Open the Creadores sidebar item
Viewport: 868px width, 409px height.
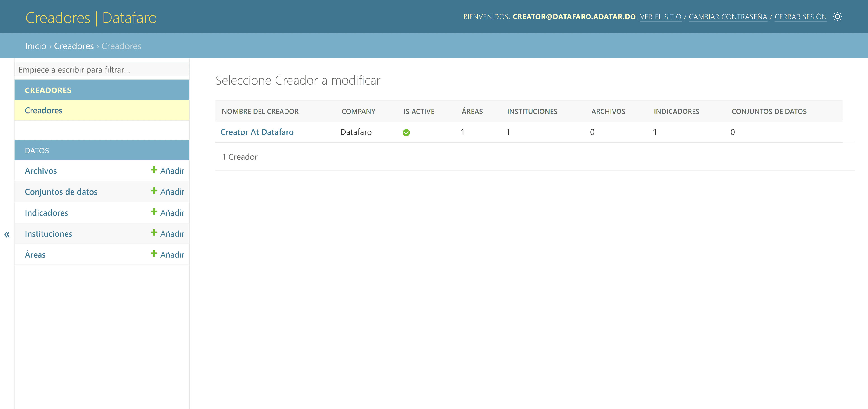coord(43,111)
